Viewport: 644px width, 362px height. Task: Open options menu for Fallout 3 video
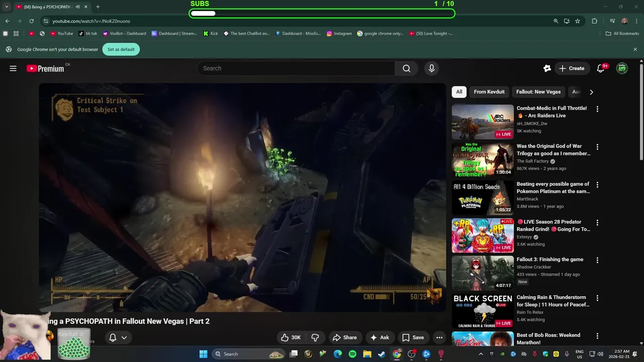coord(597,260)
